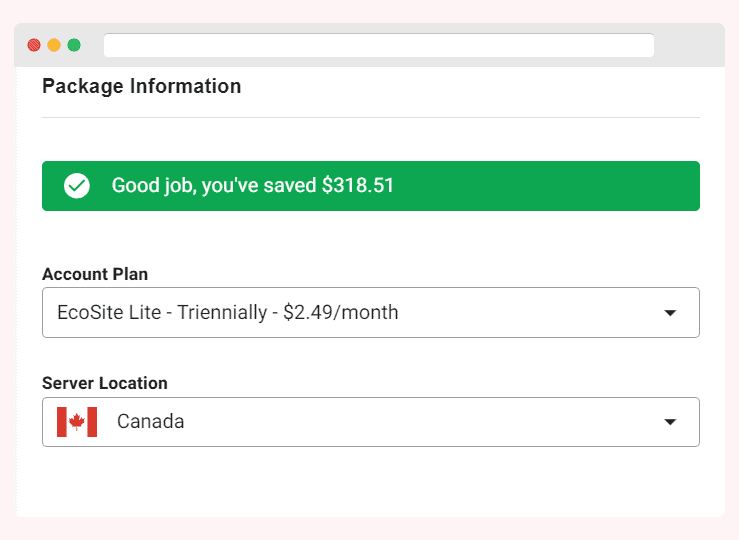Click the Canada flag icon
This screenshot has width=739, height=540.
click(77, 422)
